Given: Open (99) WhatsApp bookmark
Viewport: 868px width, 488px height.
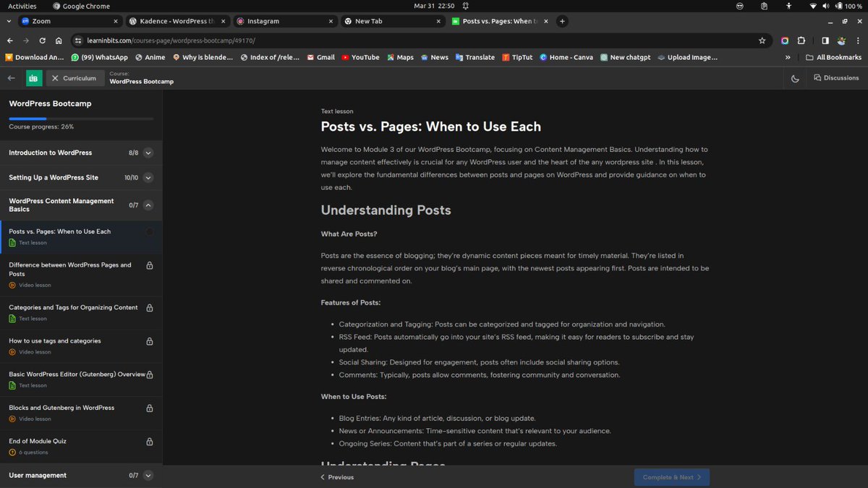Looking at the screenshot, I should 99,57.
